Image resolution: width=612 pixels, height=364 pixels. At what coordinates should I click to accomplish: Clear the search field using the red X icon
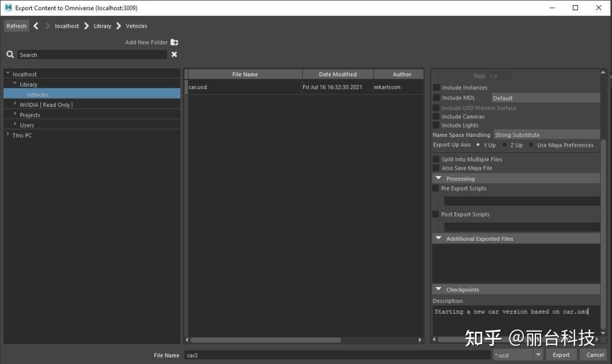[174, 54]
